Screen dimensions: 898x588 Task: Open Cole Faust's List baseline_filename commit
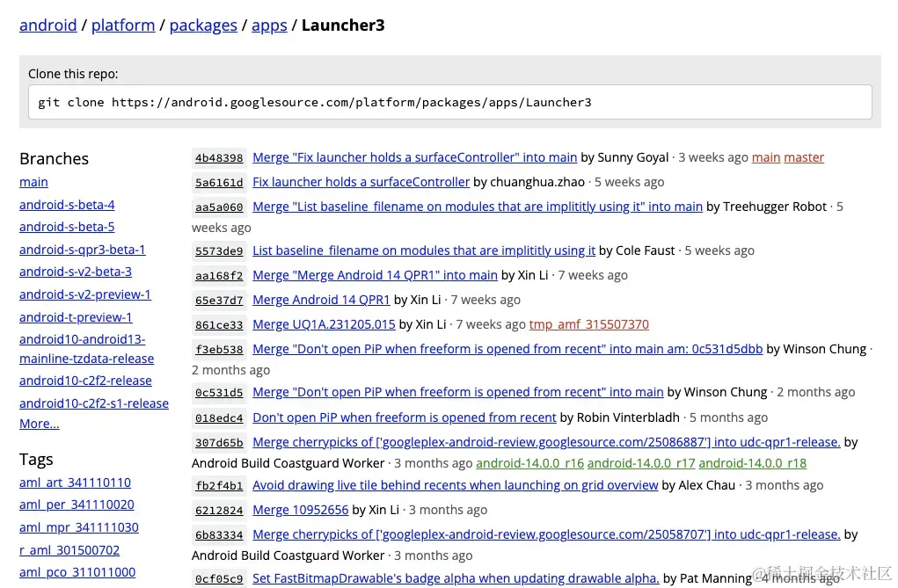tap(424, 250)
